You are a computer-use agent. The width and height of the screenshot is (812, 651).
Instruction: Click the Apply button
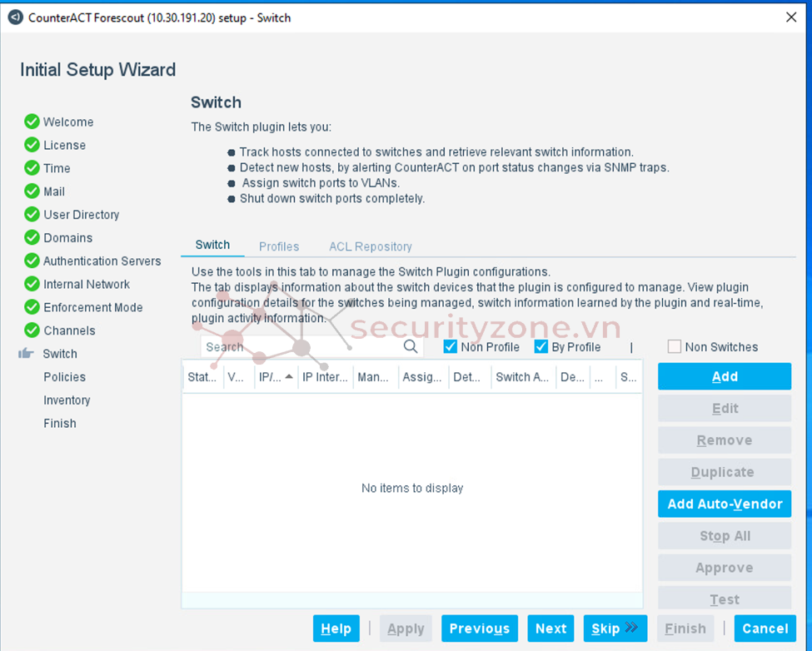(x=406, y=629)
